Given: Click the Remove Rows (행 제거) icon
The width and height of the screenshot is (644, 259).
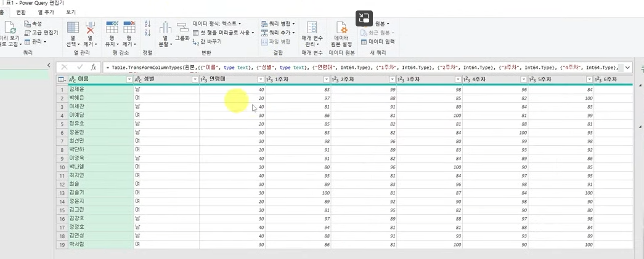Looking at the screenshot, I should [x=129, y=28].
